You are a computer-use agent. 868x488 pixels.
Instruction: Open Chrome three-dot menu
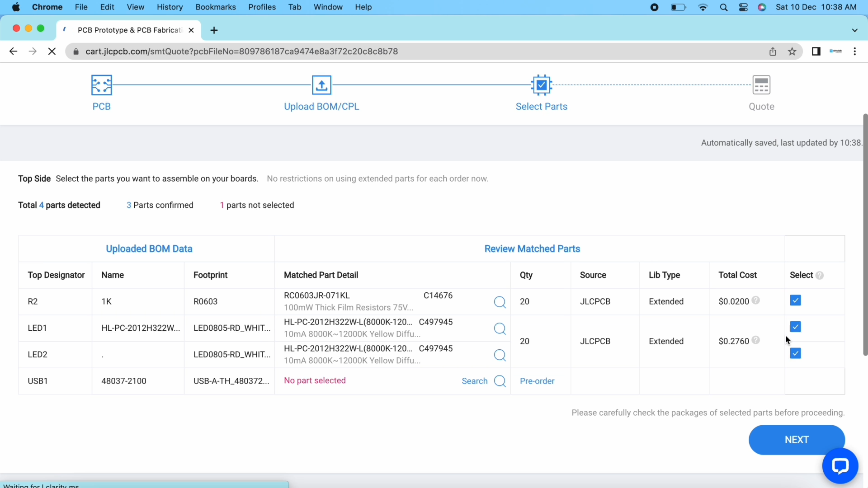[x=854, y=52]
